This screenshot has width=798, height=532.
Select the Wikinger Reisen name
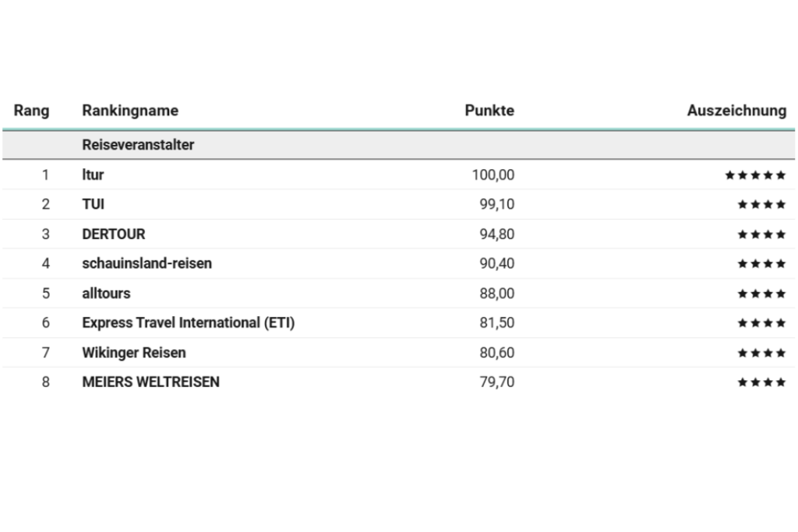pyautogui.click(x=134, y=353)
